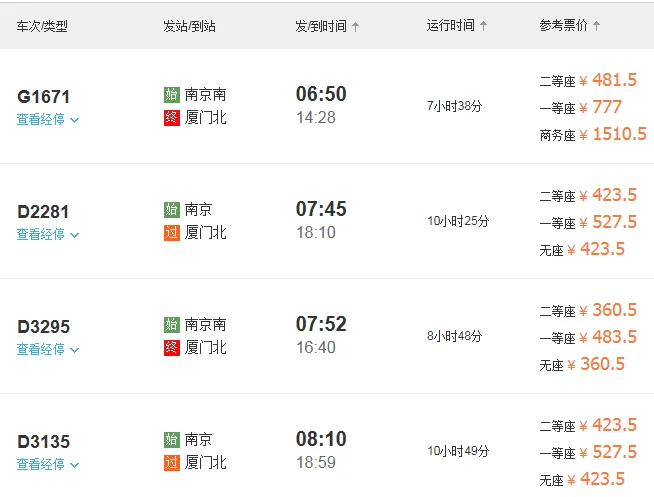
Task: Expand 查看经停 stops for D3135
Action: [x=47, y=465]
